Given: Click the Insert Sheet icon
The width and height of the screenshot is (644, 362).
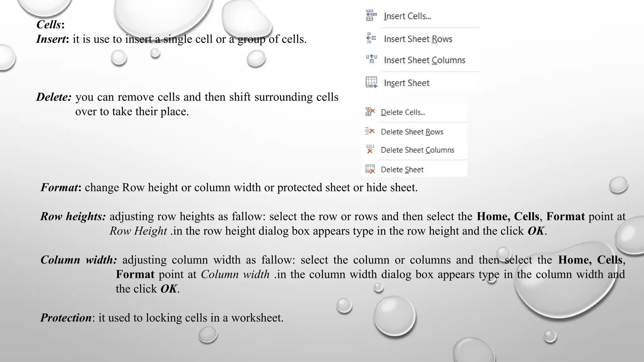Looking at the screenshot, I should coord(371,82).
